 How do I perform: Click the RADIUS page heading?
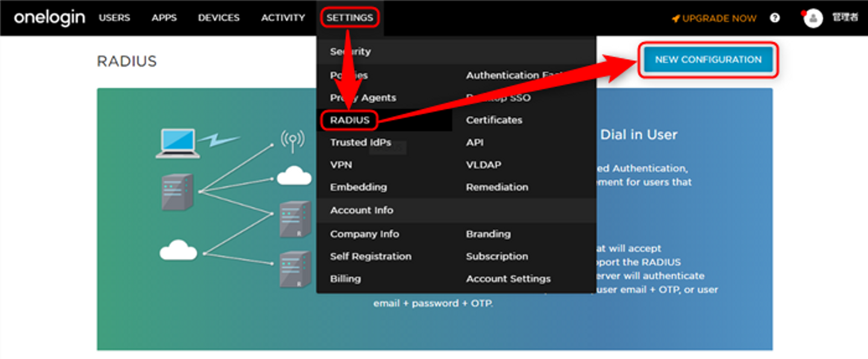[x=127, y=62]
